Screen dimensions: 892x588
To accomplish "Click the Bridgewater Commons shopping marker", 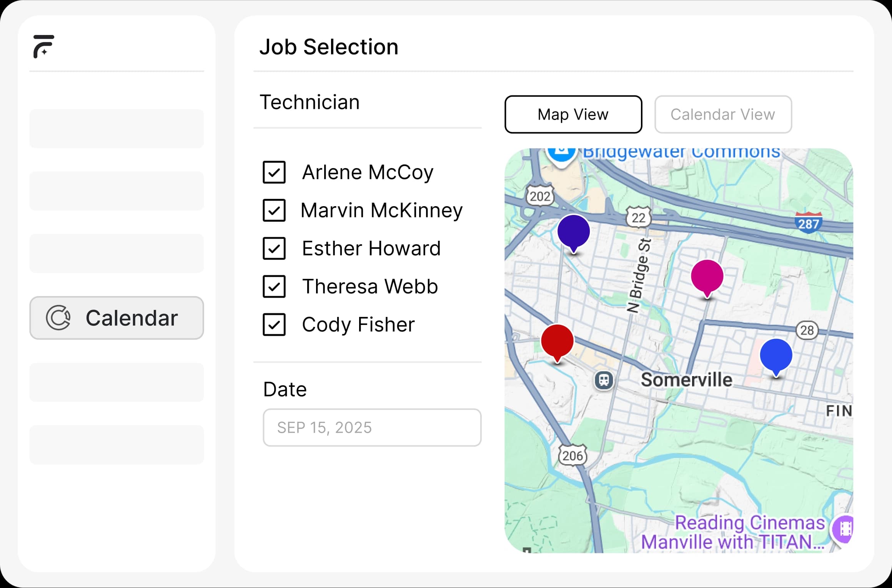I will pos(562,154).
